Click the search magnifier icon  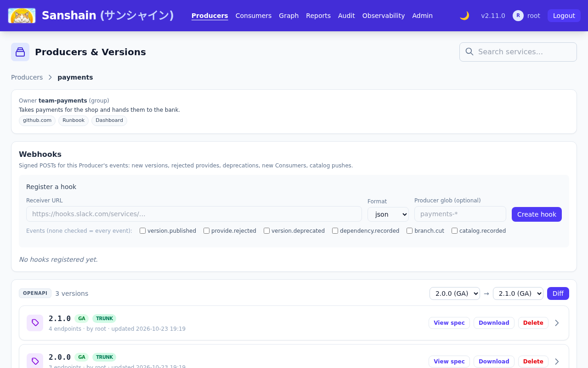point(469,52)
